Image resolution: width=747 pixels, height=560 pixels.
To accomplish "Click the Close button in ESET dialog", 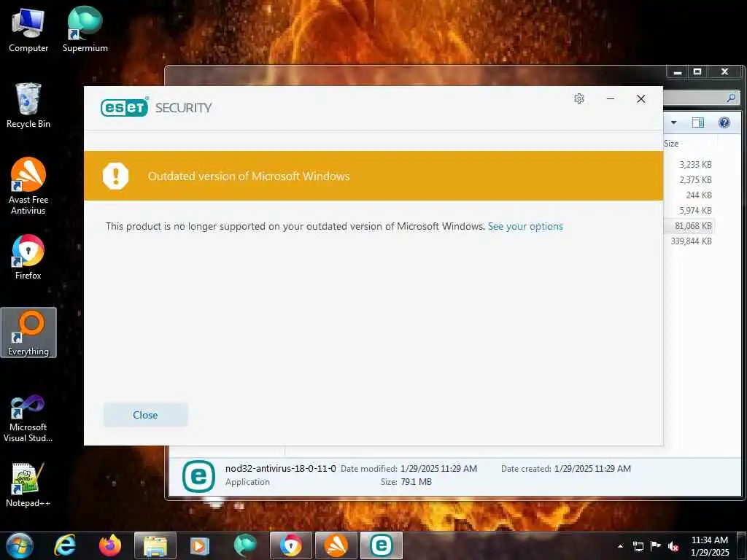I will pos(146,415).
